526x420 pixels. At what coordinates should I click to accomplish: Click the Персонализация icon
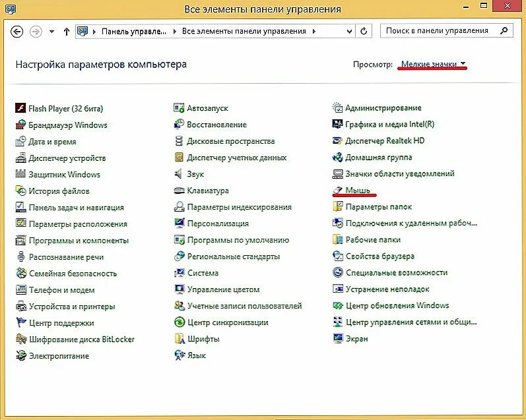pyautogui.click(x=179, y=224)
